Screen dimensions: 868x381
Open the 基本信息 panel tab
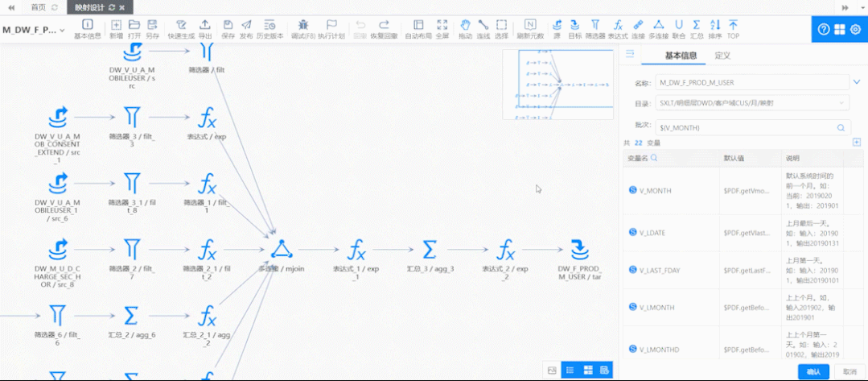[681, 56]
